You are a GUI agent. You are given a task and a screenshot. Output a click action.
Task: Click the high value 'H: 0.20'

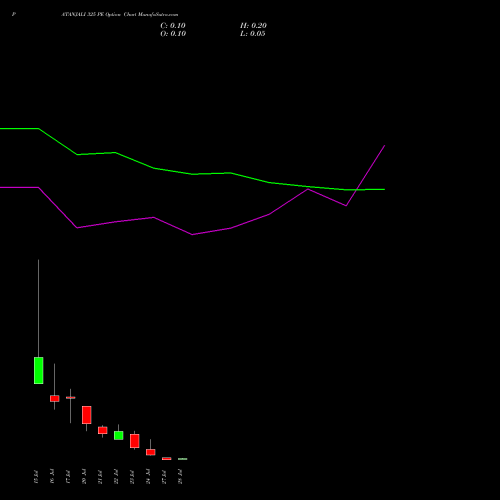click(253, 26)
